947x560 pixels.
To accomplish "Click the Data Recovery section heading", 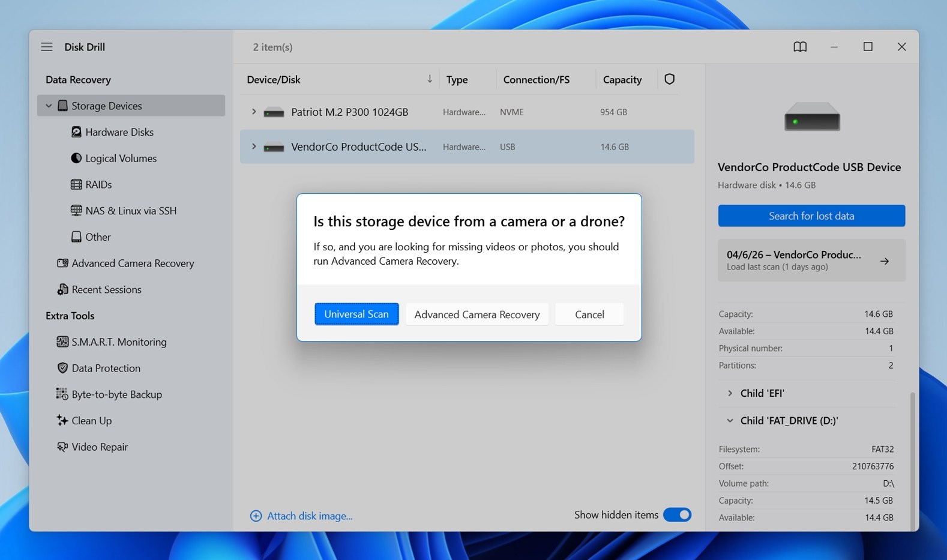I will pyautogui.click(x=78, y=79).
